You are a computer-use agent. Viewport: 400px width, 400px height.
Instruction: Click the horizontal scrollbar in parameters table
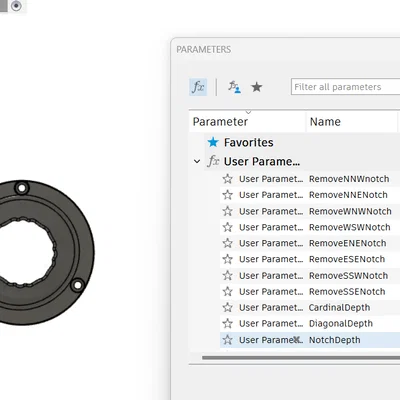301,358
